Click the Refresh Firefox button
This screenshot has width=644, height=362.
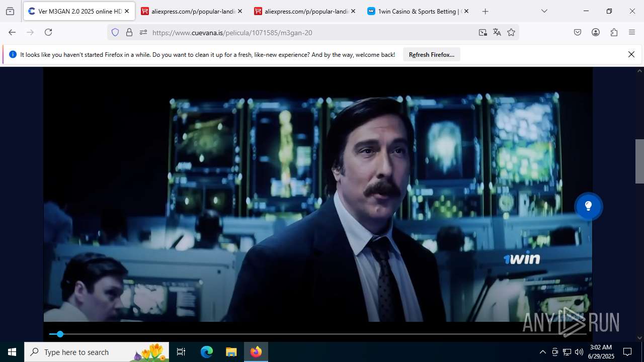pyautogui.click(x=432, y=55)
